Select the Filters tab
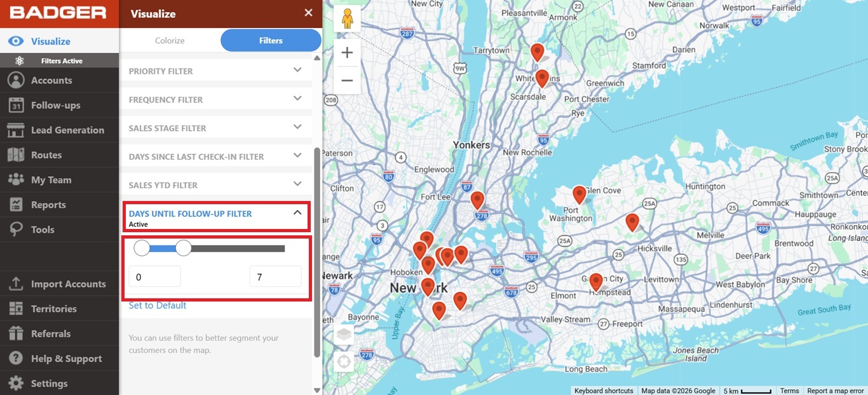This screenshot has width=868, height=395. pos(271,40)
